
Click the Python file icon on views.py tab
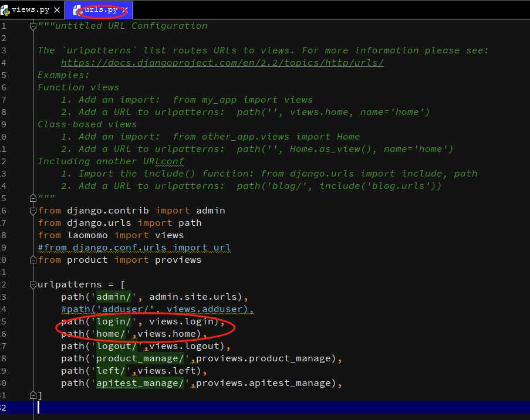(5, 11)
